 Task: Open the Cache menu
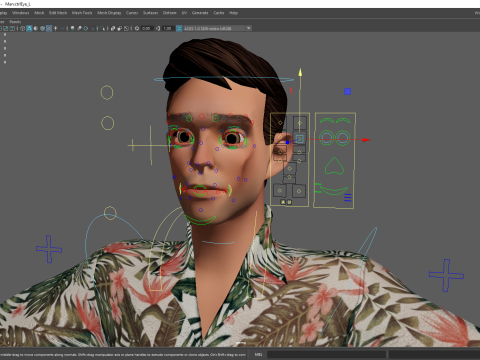[219, 13]
